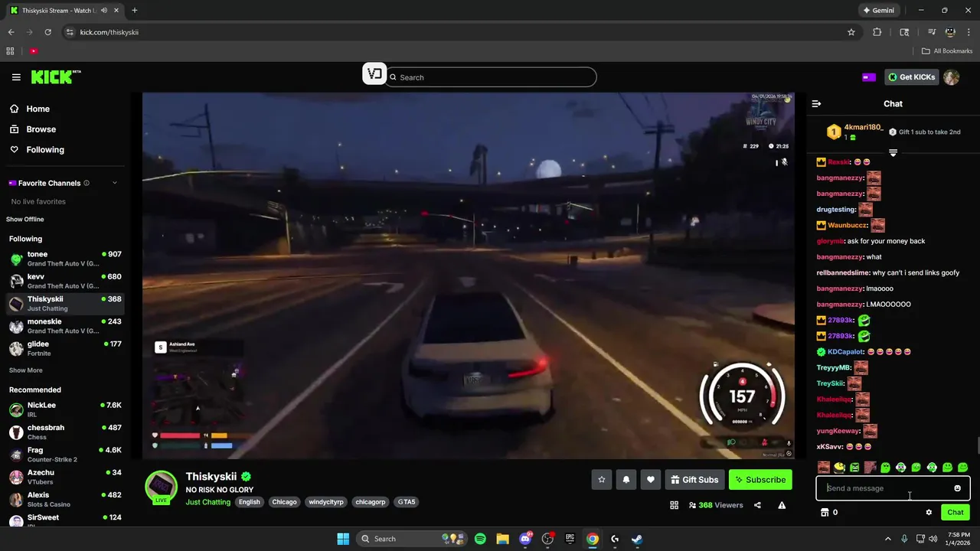Select the Chicago tag
This screenshot has height=551, width=980.
tap(284, 502)
